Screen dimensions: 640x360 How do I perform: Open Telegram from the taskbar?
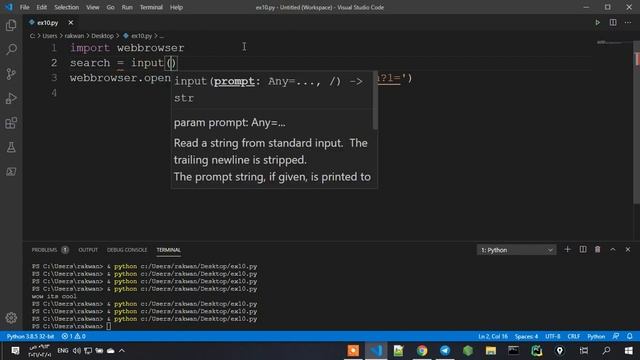click(445, 351)
